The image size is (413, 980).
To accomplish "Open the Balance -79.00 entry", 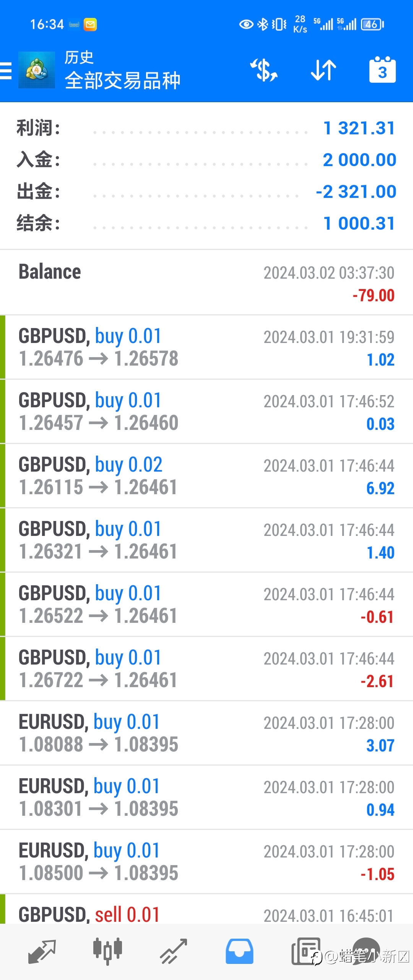I will (206, 283).
